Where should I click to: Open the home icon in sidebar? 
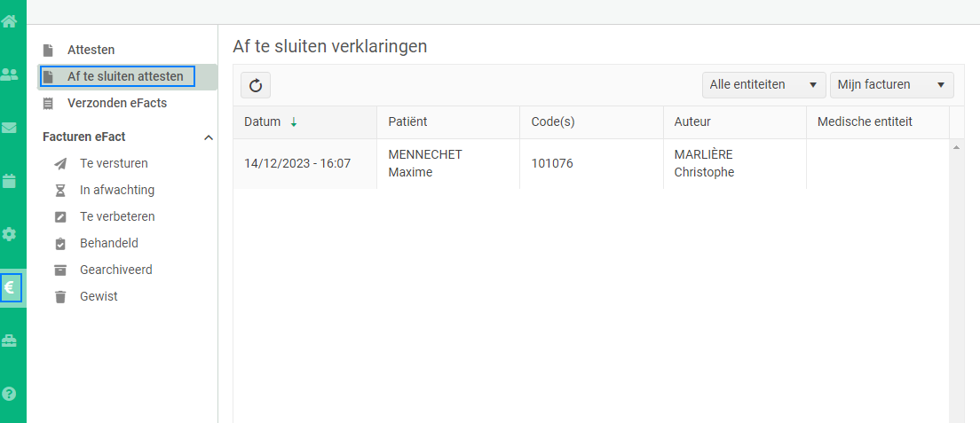click(9, 21)
